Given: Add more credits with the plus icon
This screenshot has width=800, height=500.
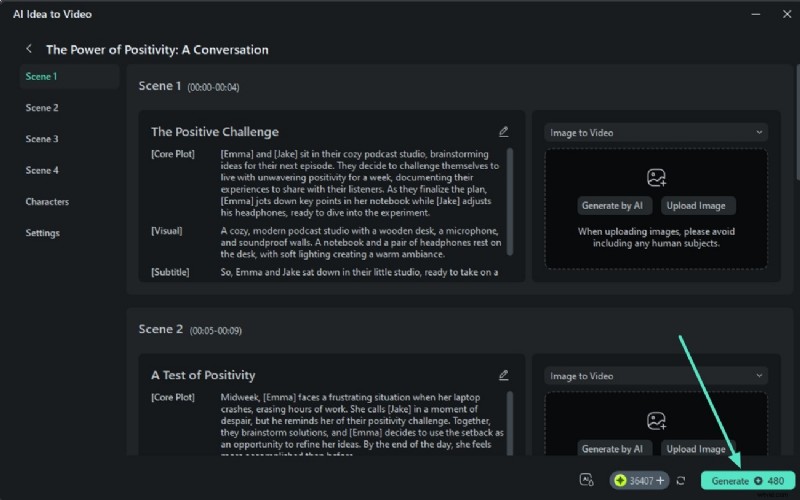Looking at the screenshot, I should pyautogui.click(x=659, y=481).
